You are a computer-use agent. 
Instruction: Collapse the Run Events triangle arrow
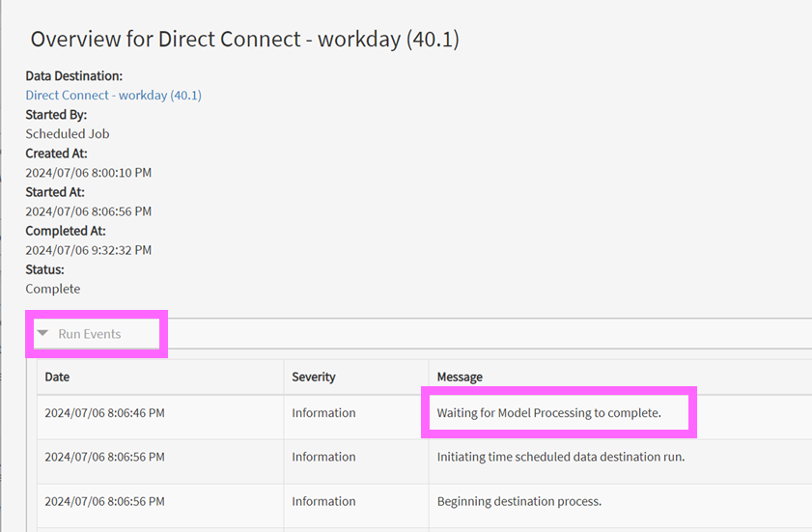click(x=42, y=334)
